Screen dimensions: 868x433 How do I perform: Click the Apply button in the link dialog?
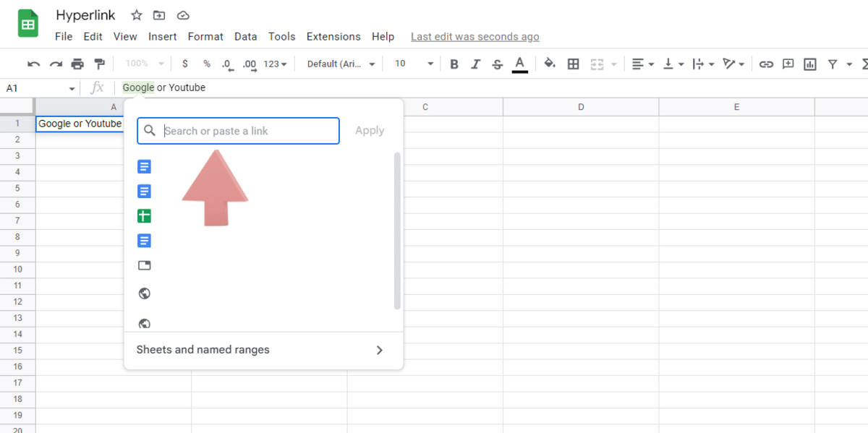[370, 130]
